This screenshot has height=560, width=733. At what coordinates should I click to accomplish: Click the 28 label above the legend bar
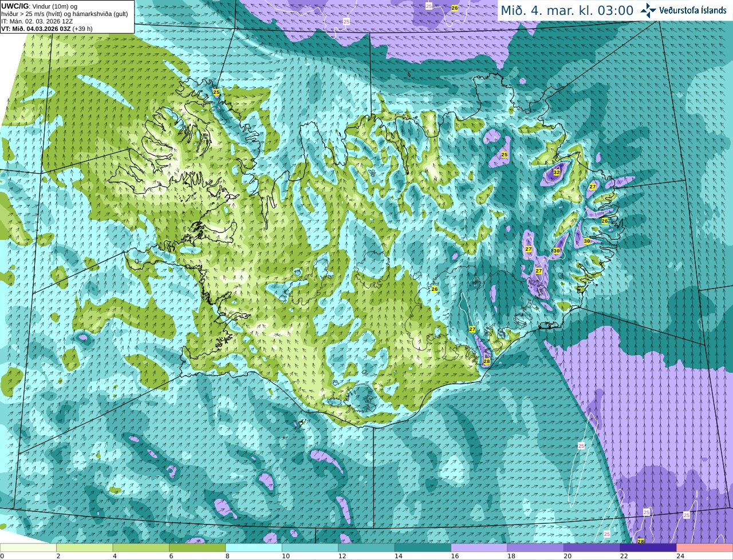pos(641,541)
